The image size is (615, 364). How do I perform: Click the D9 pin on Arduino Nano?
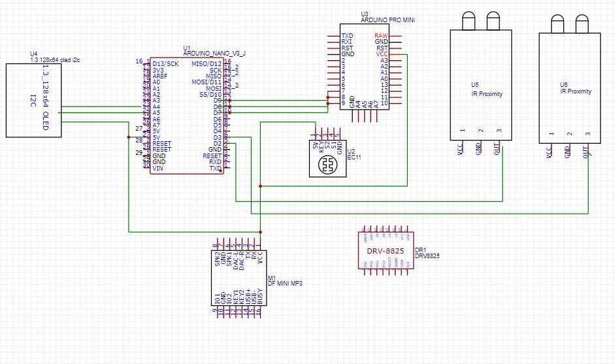(x=217, y=101)
